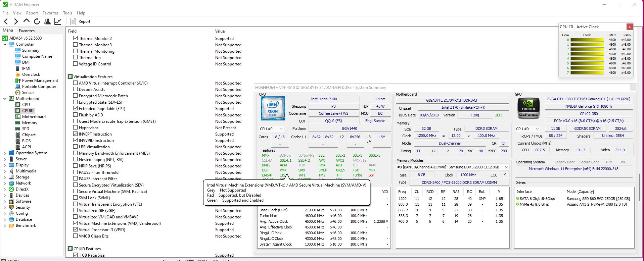Click the Operating System Windows icon

point(11,153)
